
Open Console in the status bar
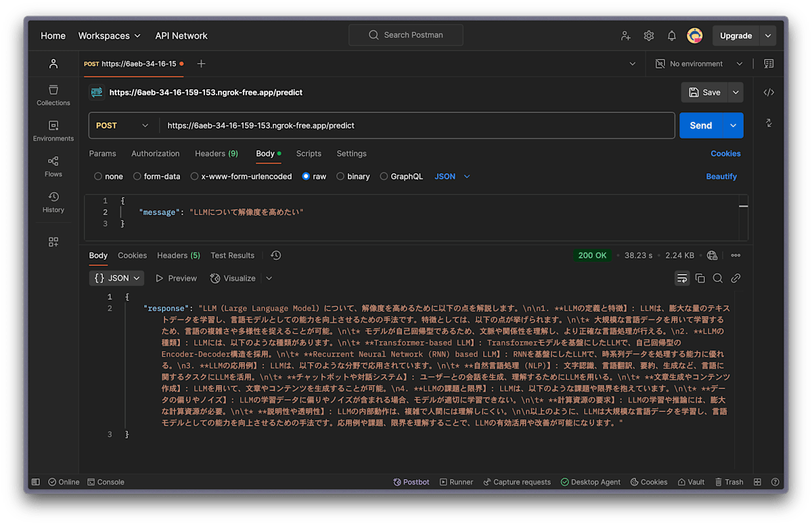tap(106, 482)
